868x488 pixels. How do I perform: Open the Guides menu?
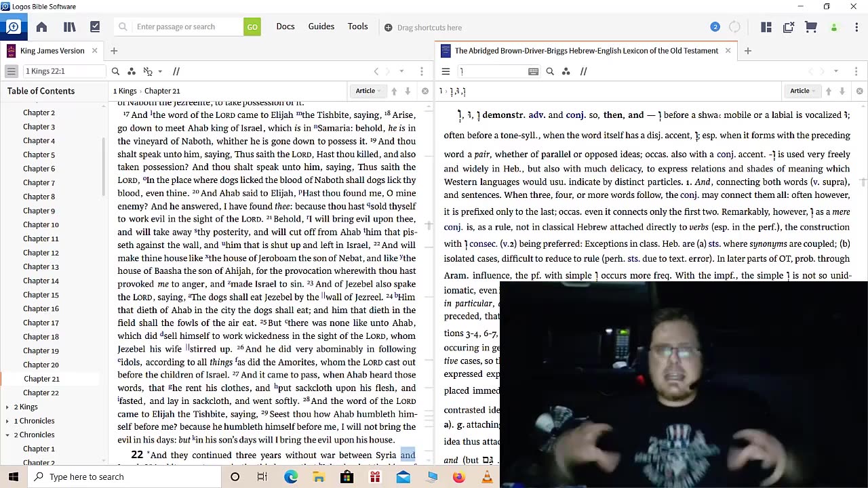(321, 26)
